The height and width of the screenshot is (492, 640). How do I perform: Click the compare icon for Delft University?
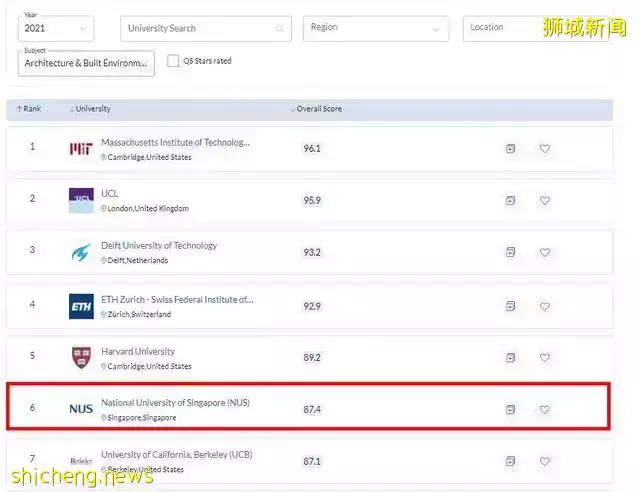510,253
